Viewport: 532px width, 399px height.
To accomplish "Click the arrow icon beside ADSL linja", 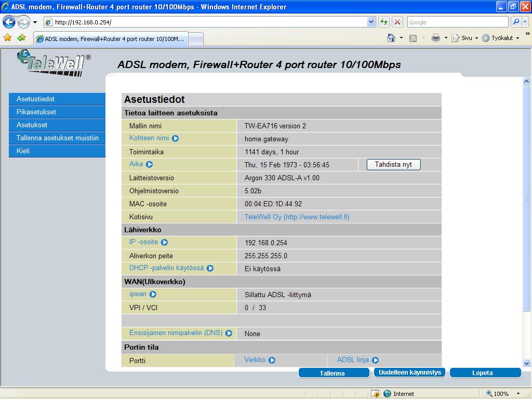I will [x=375, y=360].
